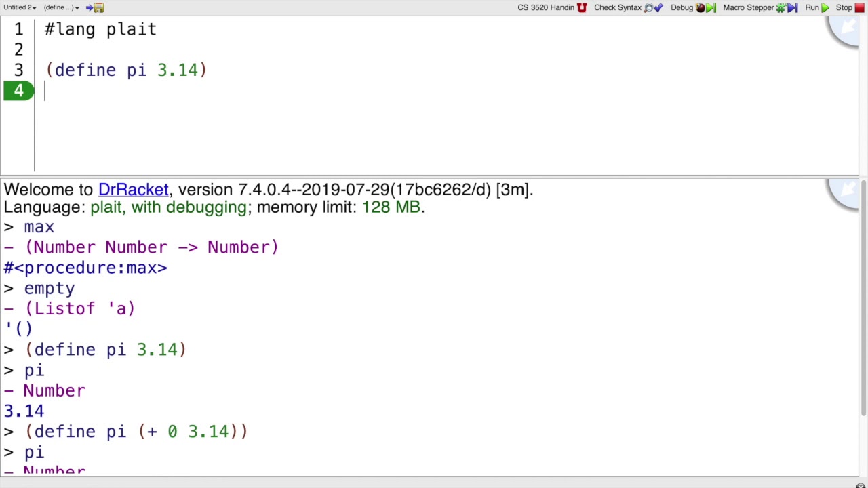Click '(define pi 3.14)' in the definitions editor
Image resolution: width=868 pixels, height=488 pixels.
pos(126,70)
